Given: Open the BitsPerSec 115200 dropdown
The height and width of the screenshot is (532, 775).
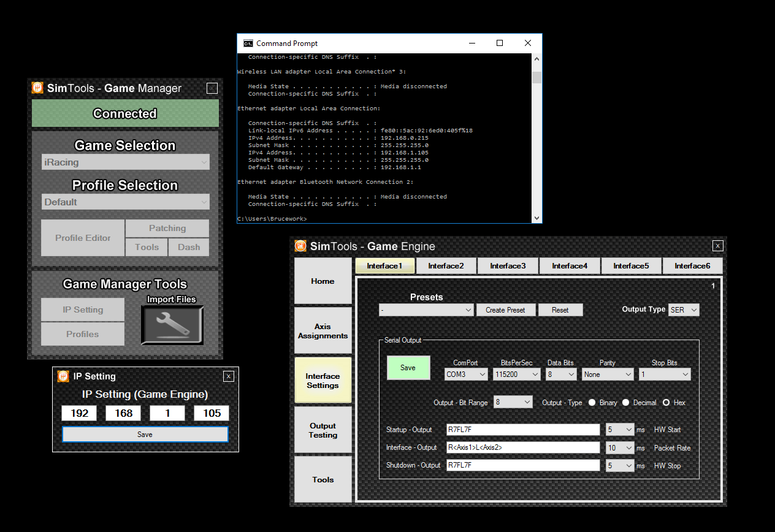Looking at the screenshot, I should pos(516,374).
